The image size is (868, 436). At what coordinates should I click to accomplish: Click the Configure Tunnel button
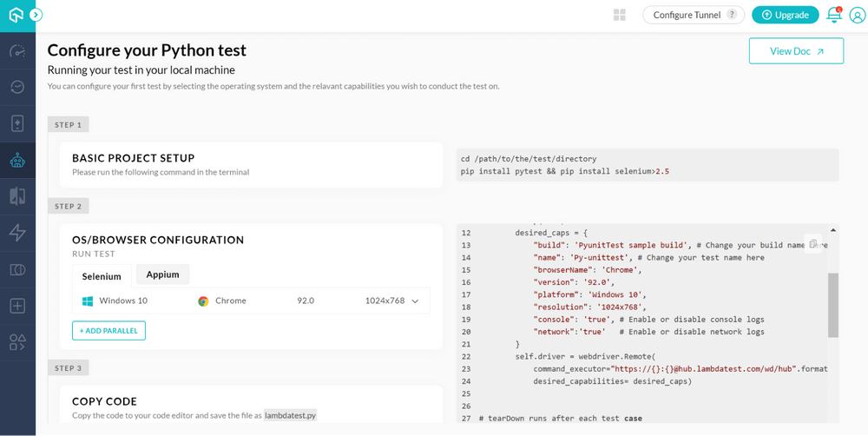(x=694, y=15)
